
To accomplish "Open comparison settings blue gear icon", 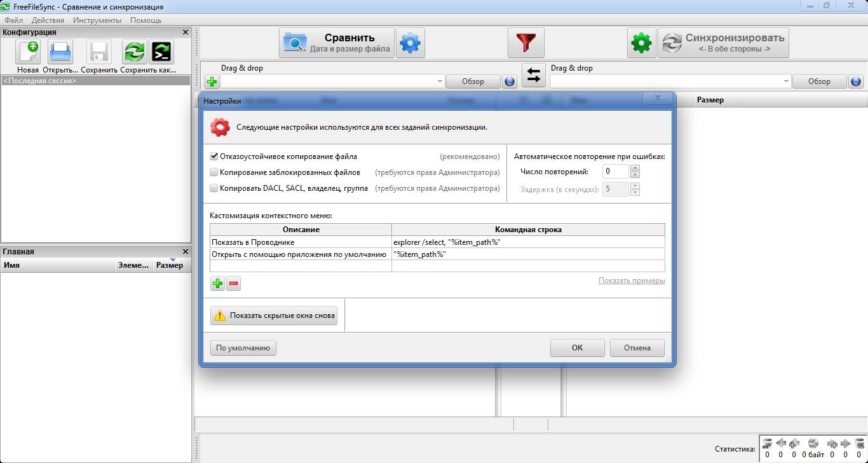I will click(410, 43).
